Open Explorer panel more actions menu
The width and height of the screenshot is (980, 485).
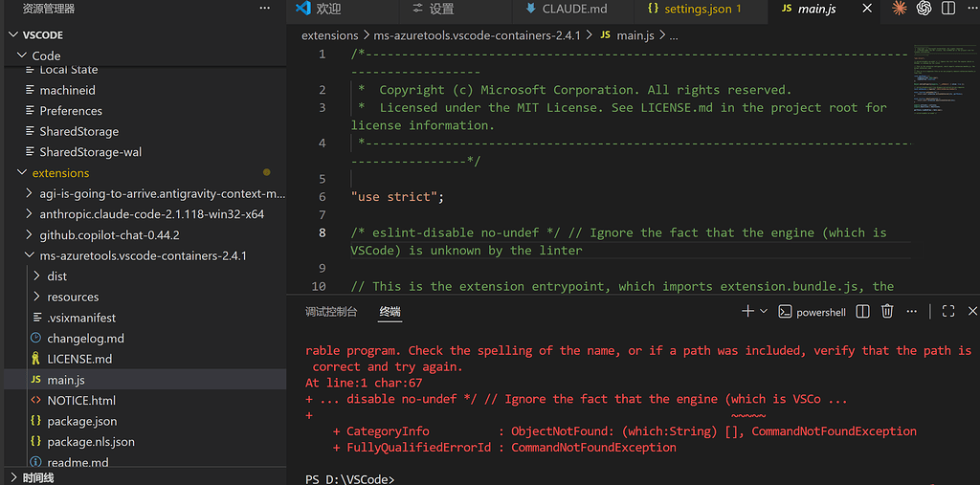(265, 9)
